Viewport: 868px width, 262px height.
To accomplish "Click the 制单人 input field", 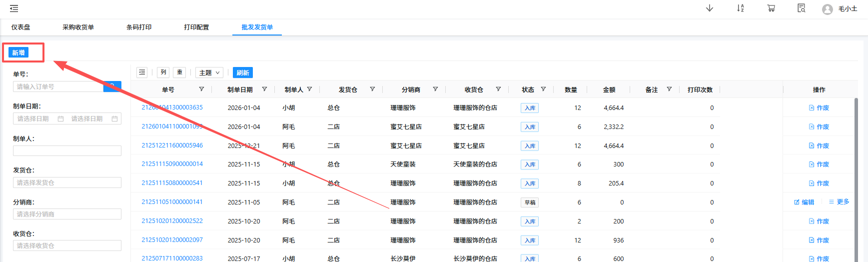I will pyautogui.click(x=67, y=150).
